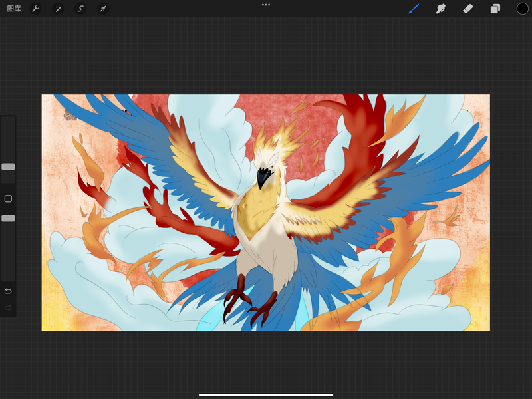This screenshot has width=532, height=399.
Task: Tap the home indicator bar at bottom
Action: coord(266,395)
